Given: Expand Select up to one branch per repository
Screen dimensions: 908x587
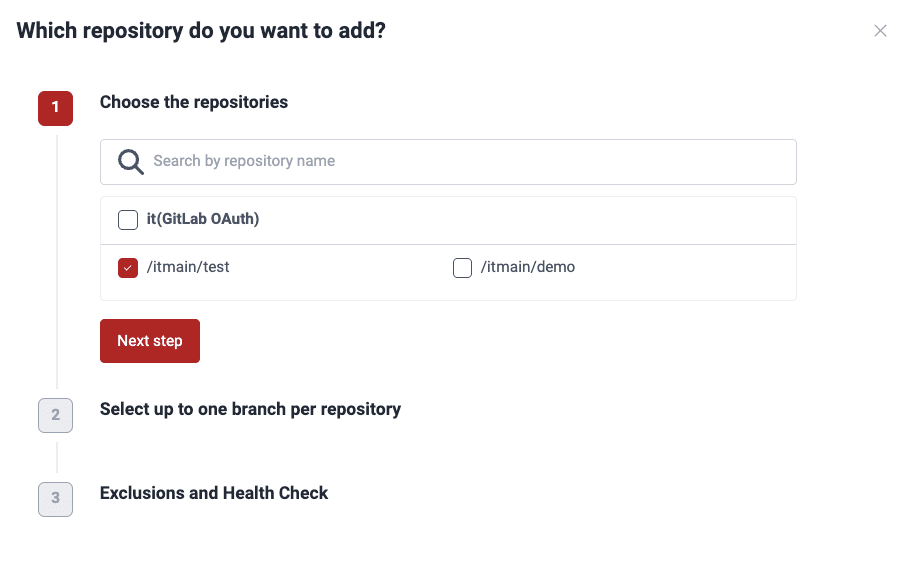Looking at the screenshot, I should coord(250,409).
